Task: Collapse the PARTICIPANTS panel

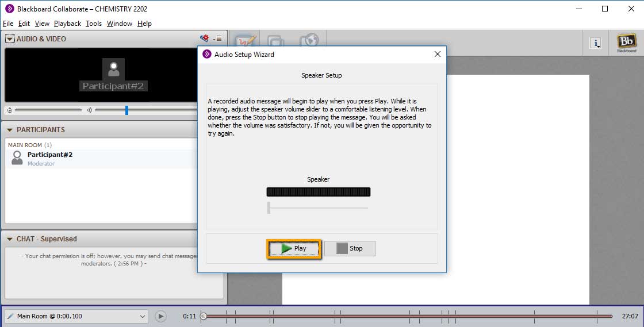Action: tap(10, 130)
